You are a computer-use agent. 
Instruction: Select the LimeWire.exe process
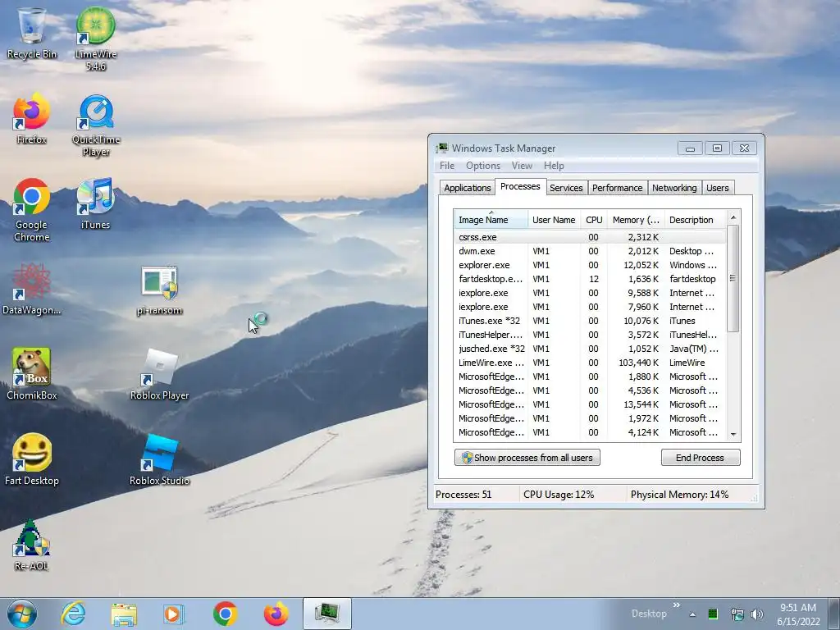pyautogui.click(x=590, y=362)
